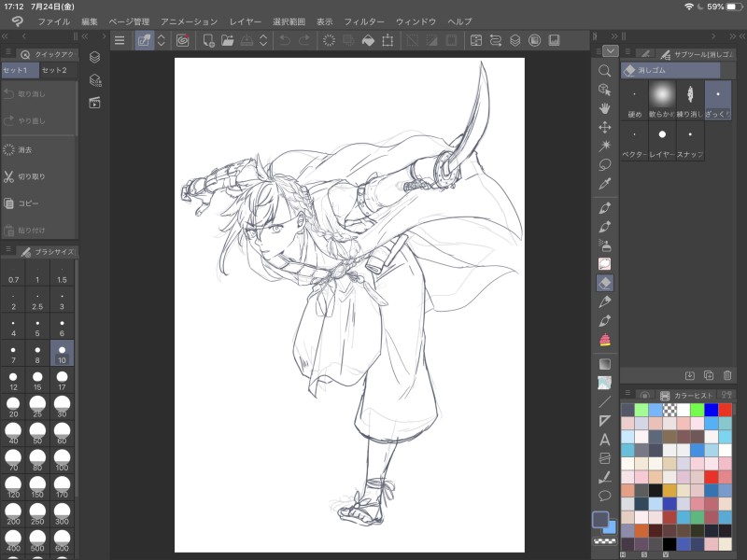The image size is (747, 560).
Task: Expand the tool palette dropdown arrow
Action: pos(610,51)
